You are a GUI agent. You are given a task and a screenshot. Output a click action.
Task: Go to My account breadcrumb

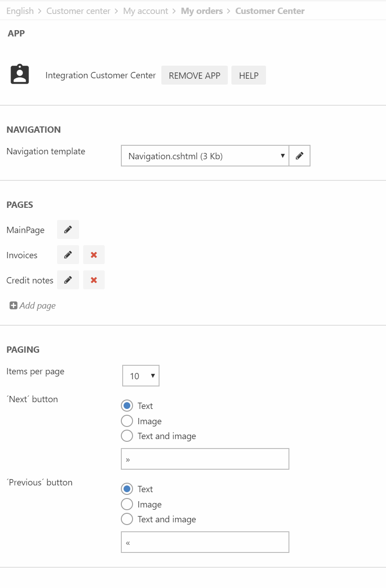click(x=146, y=11)
